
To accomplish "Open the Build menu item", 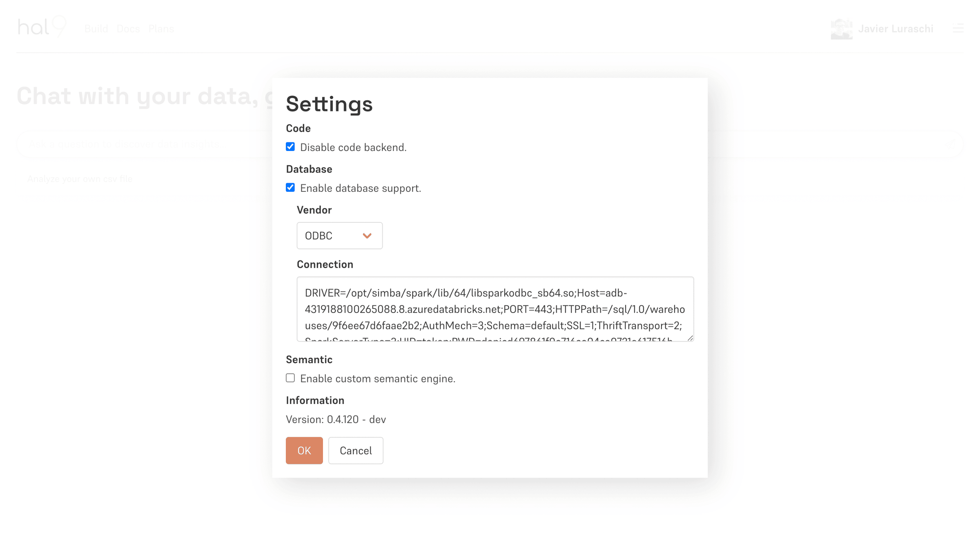I will pyautogui.click(x=96, y=29).
